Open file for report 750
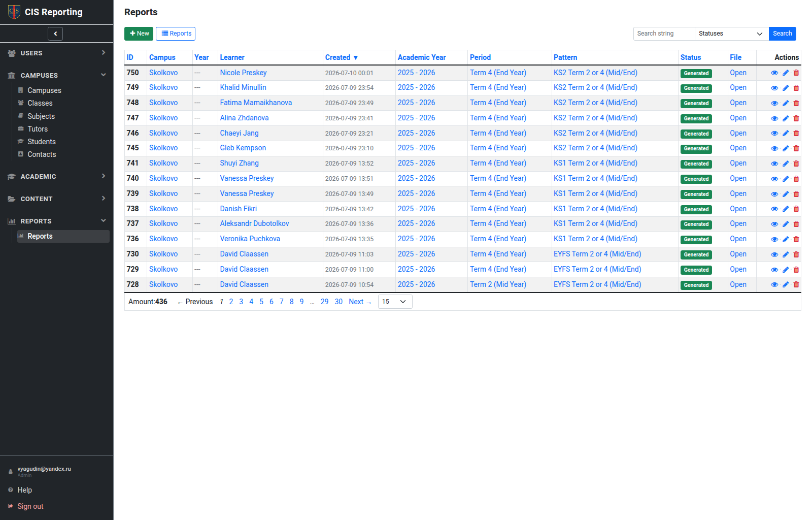 tap(738, 73)
